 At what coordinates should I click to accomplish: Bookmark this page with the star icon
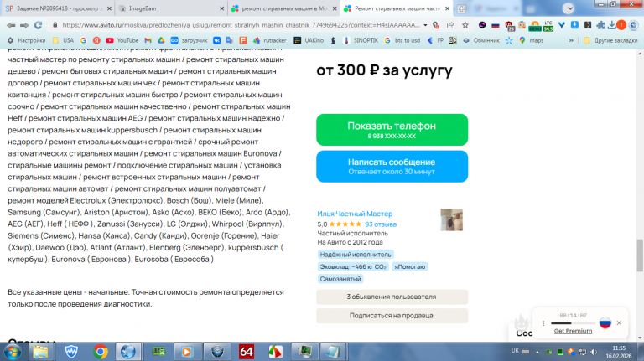[465, 25]
